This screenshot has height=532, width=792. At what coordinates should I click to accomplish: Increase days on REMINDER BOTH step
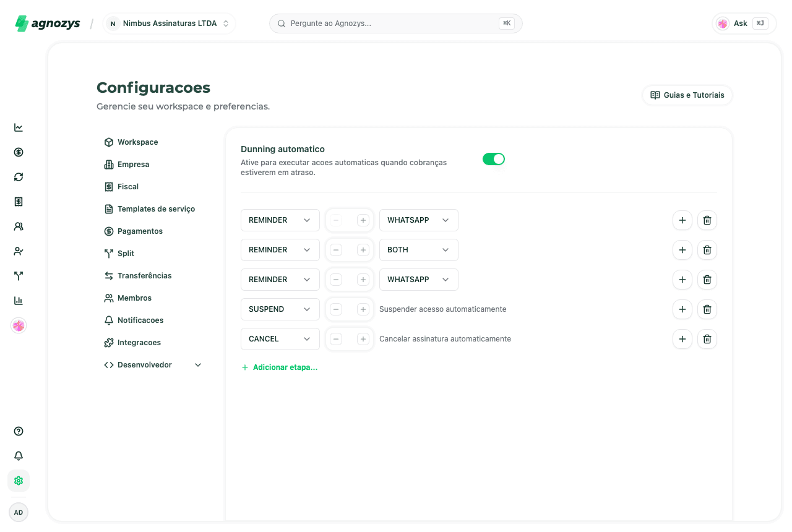363,250
